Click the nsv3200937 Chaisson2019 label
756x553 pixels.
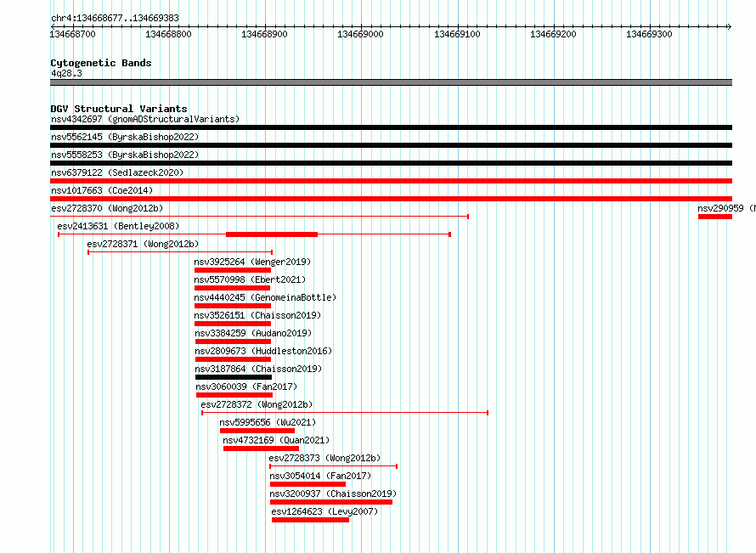pos(333,494)
